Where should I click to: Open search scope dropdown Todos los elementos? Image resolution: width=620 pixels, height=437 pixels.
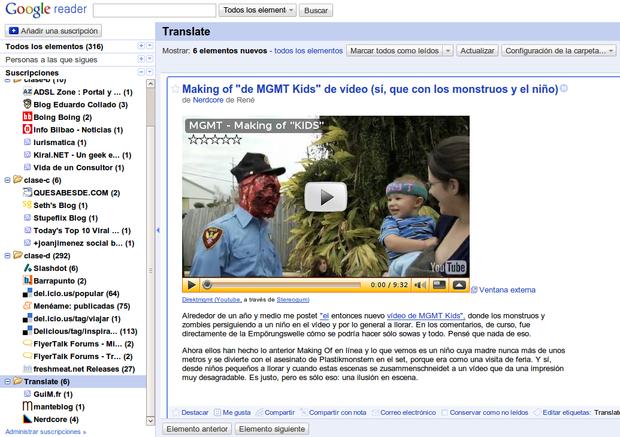pos(257,10)
